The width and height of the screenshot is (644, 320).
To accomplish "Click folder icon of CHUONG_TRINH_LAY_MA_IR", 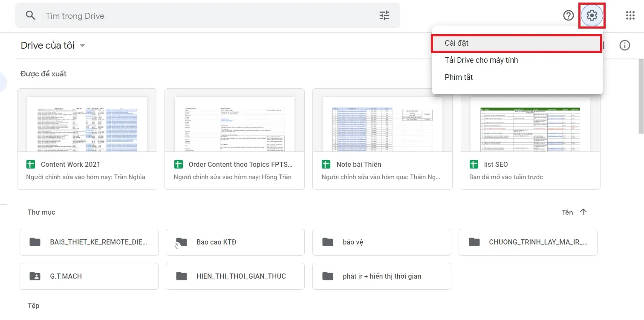I will (x=474, y=242).
